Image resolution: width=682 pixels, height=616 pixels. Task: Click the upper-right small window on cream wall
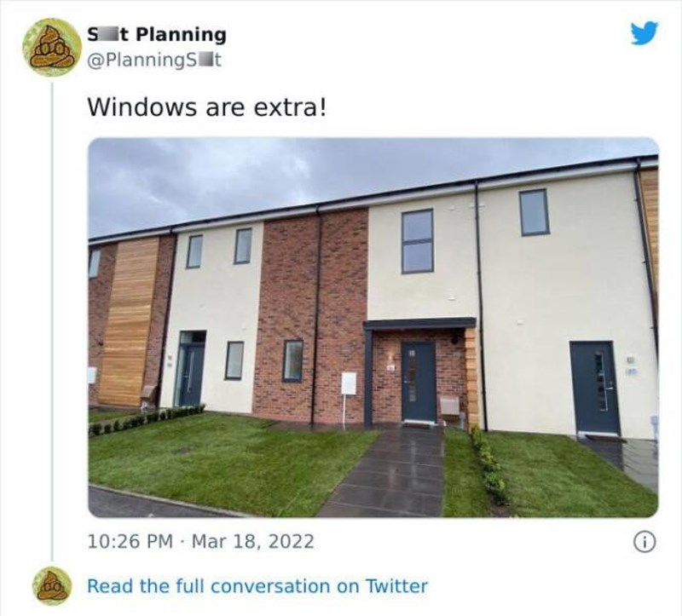click(x=535, y=213)
